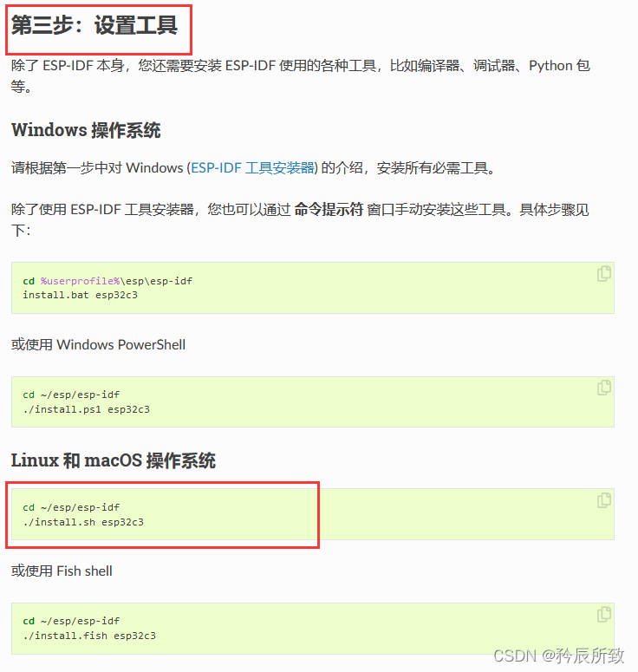Select the Windows 操作系统 heading
638x672 pixels.
[x=86, y=130]
